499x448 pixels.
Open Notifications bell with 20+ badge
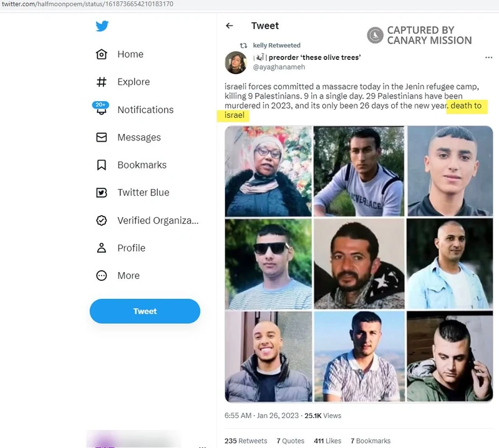point(101,109)
